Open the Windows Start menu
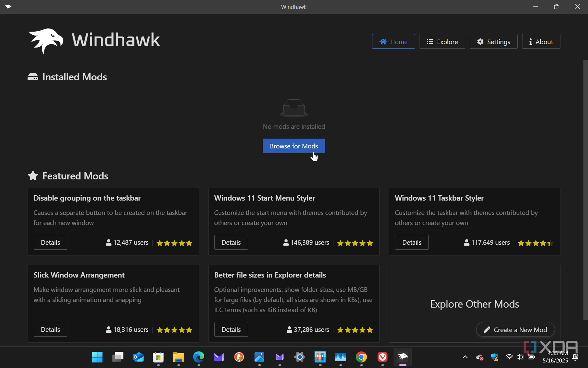This screenshot has height=368, width=588. point(97,357)
